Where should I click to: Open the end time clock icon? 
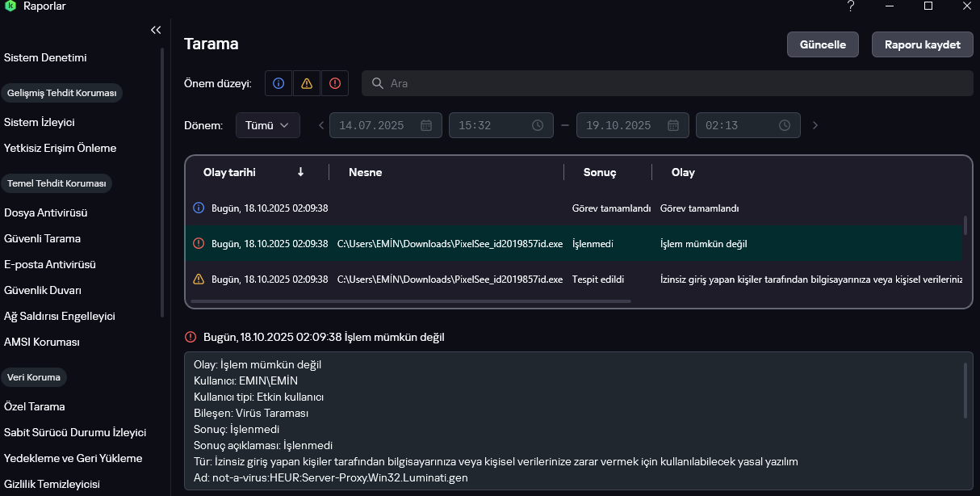[x=785, y=125]
